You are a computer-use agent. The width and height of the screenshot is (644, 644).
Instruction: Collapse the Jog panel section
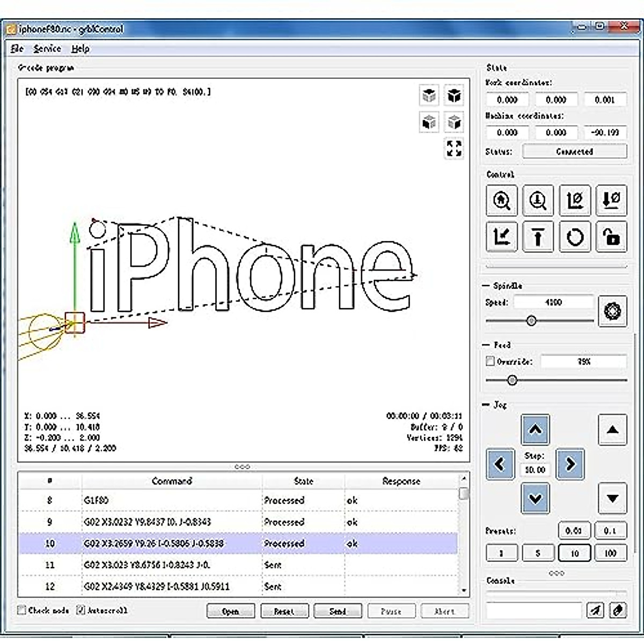pyautogui.click(x=487, y=405)
